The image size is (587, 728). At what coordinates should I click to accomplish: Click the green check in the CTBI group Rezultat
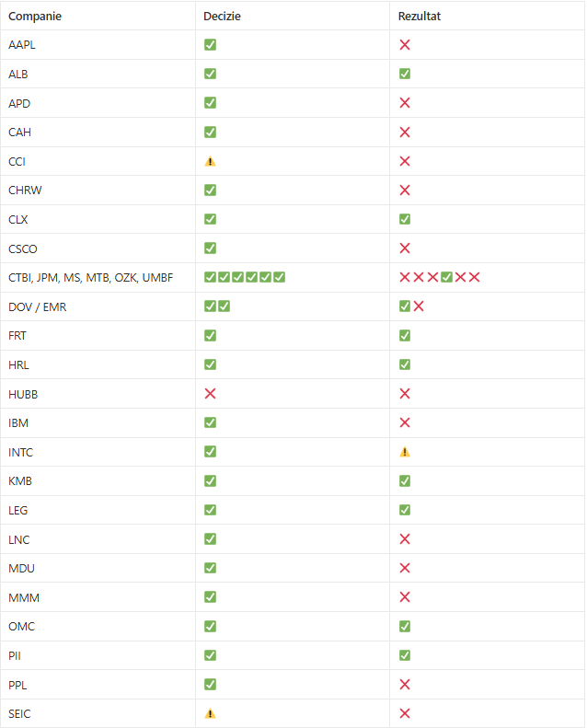[446, 277]
